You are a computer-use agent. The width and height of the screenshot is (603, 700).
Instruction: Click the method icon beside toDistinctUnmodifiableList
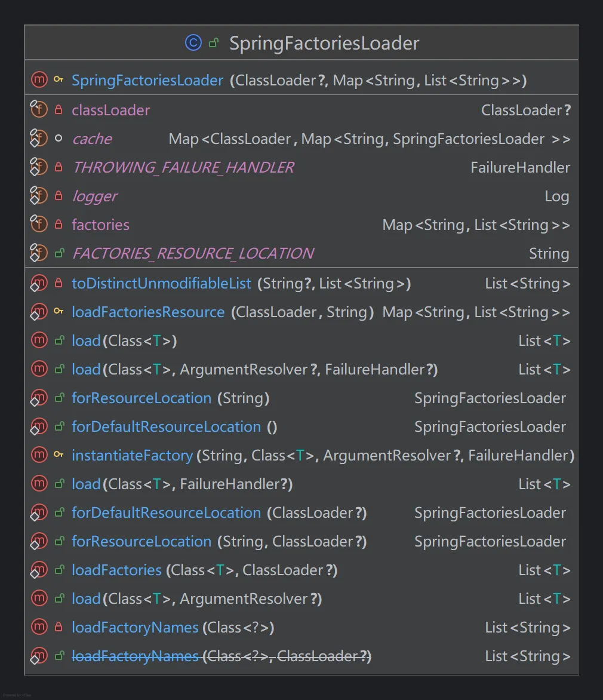tap(39, 283)
